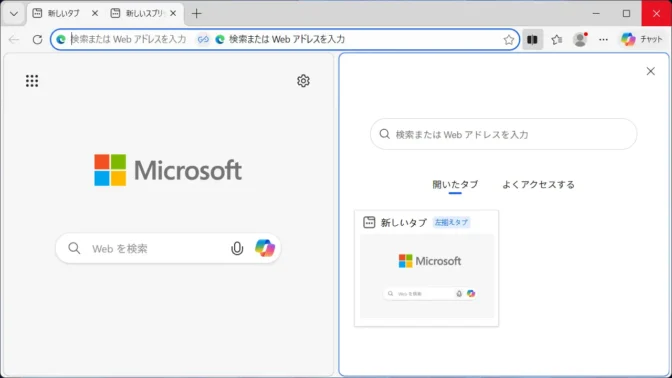
Task: Click the right pane search address box
Action: [504, 134]
